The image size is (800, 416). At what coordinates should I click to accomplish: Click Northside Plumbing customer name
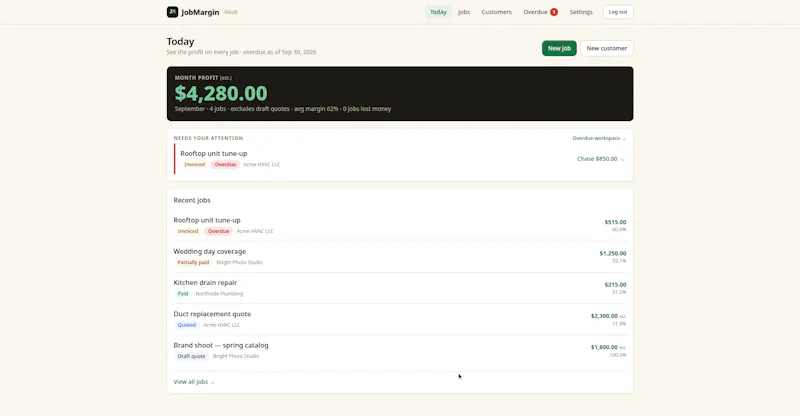[219, 293]
